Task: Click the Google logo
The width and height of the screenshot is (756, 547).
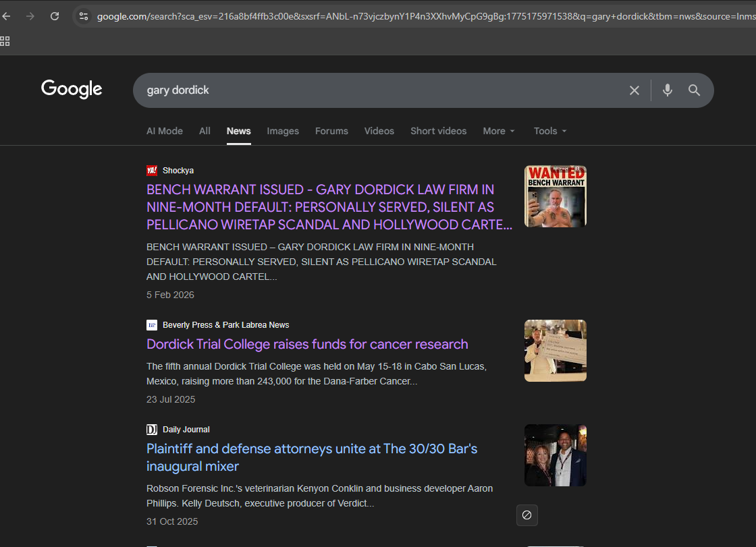Action: pyautogui.click(x=72, y=89)
